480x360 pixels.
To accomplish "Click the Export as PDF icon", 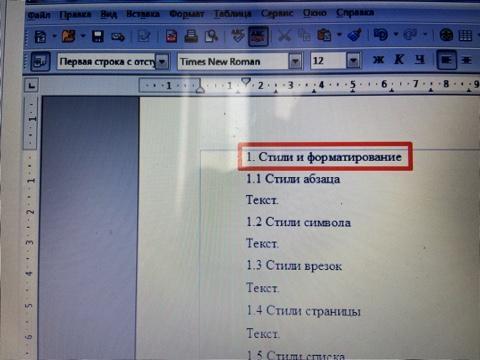I will (171, 36).
